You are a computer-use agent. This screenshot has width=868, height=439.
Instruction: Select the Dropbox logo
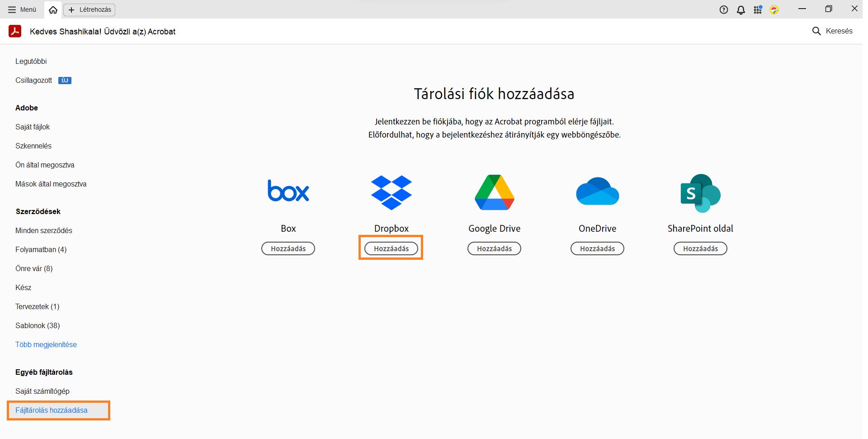(391, 192)
